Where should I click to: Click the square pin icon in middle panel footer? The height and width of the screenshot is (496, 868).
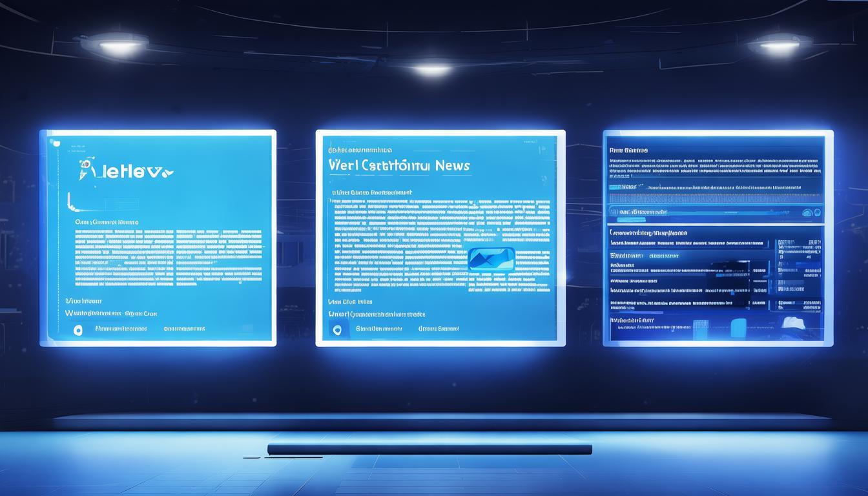pyautogui.click(x=336, y=329)
